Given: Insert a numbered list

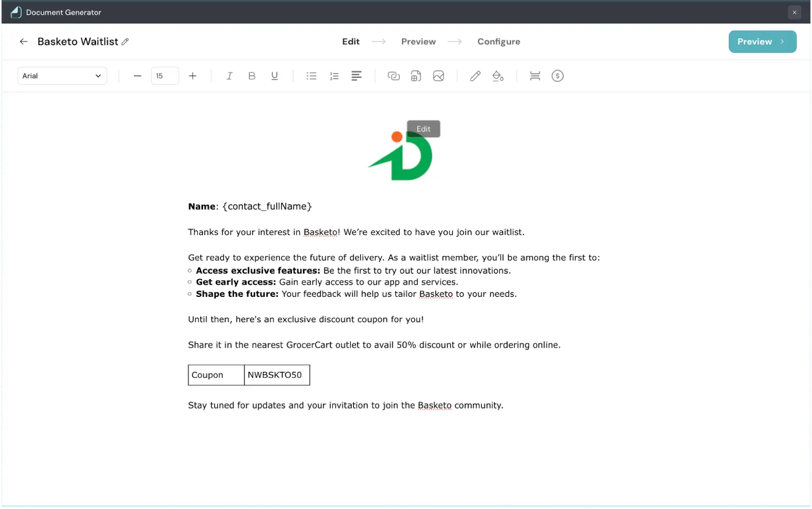Looking at the screenshot, I should pos(334,76).
